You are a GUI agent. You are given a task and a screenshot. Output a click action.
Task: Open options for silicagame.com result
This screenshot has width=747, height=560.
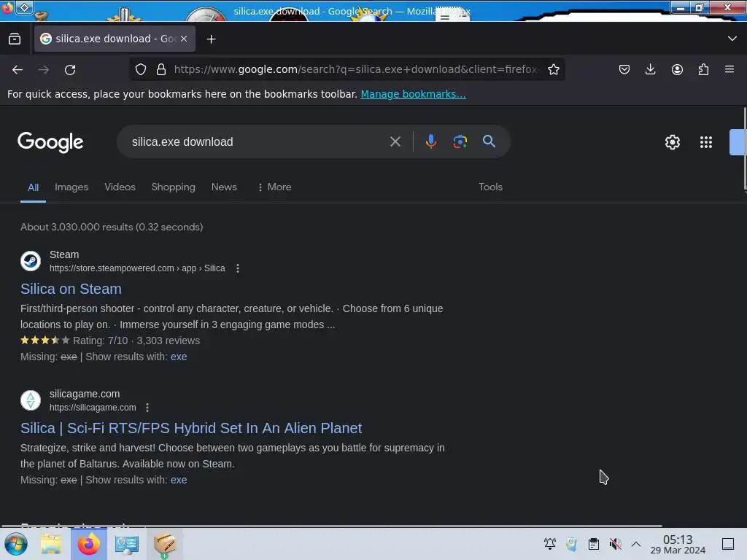[147, 408]
